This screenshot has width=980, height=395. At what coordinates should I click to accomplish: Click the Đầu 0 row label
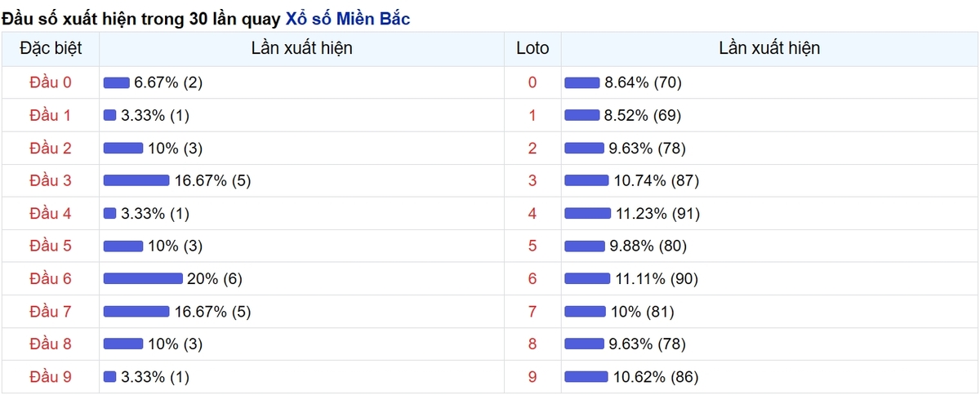[51, 82]
